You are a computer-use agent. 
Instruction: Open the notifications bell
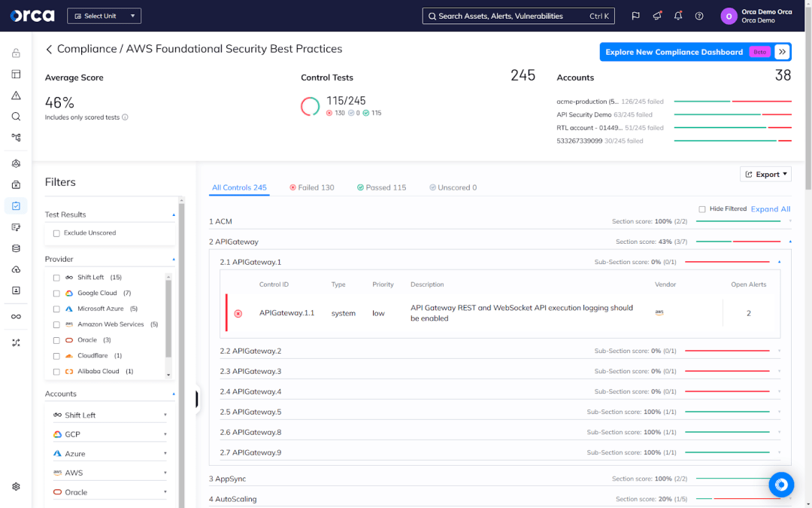pos(678,16)
